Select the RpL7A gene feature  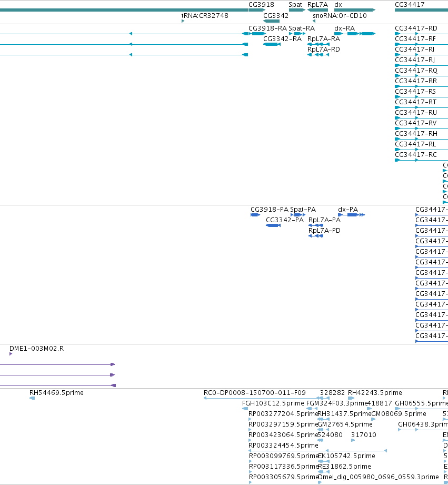317,10
